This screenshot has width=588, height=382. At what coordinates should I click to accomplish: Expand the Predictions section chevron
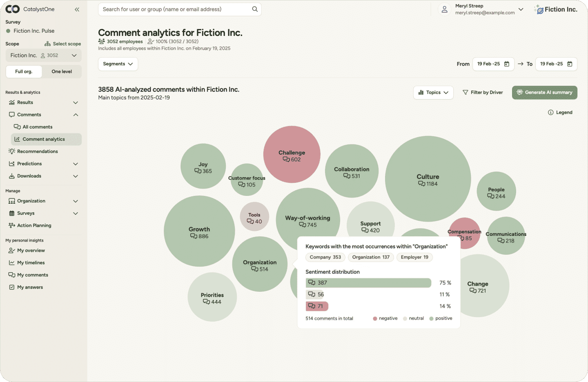pos(76,164)
